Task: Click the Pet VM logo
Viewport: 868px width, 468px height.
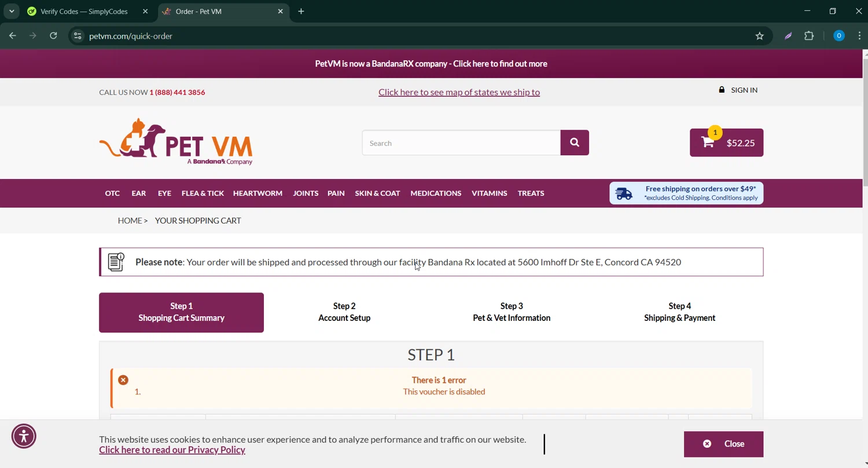Action: pos(176,142)
